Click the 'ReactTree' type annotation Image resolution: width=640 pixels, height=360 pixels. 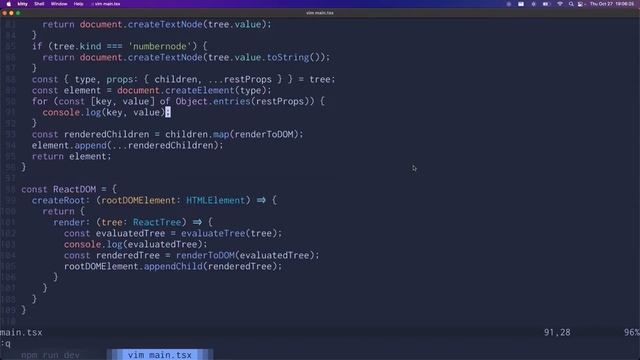coord(157,222)
